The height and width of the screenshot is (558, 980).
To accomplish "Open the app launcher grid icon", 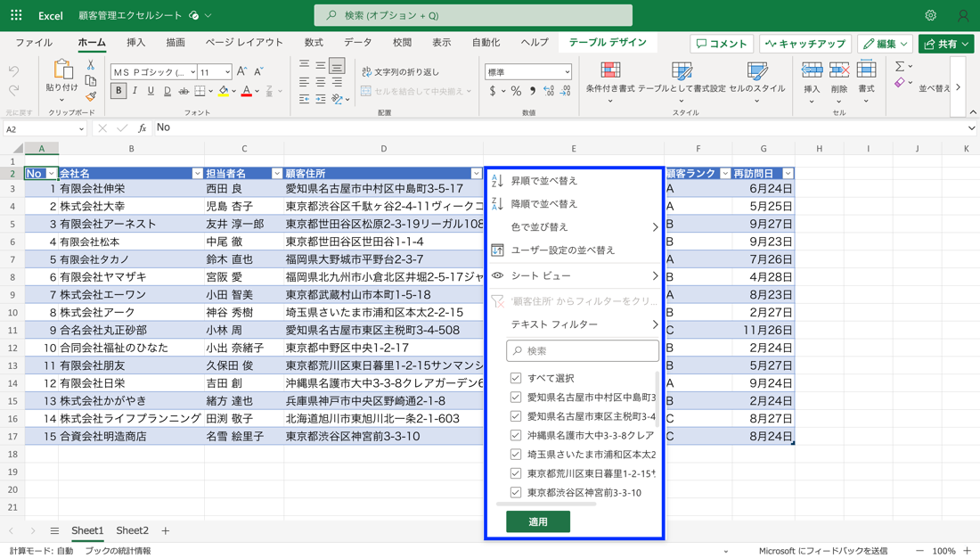I will 16,15.
